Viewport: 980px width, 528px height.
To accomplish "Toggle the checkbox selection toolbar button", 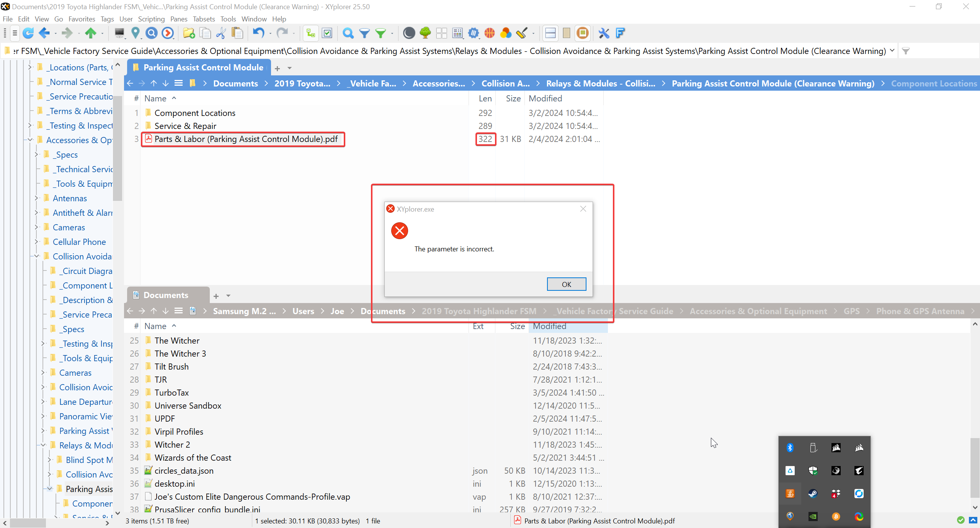I will click(x=327, y=33).
